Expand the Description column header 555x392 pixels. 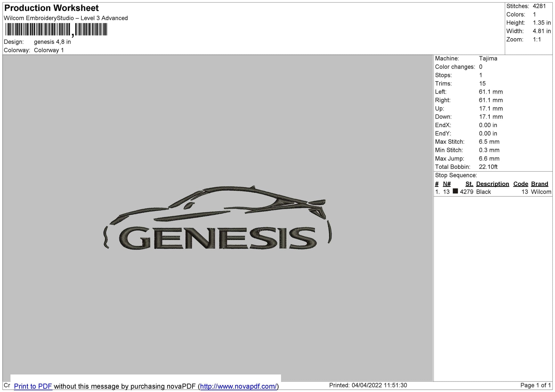[493, 184]
